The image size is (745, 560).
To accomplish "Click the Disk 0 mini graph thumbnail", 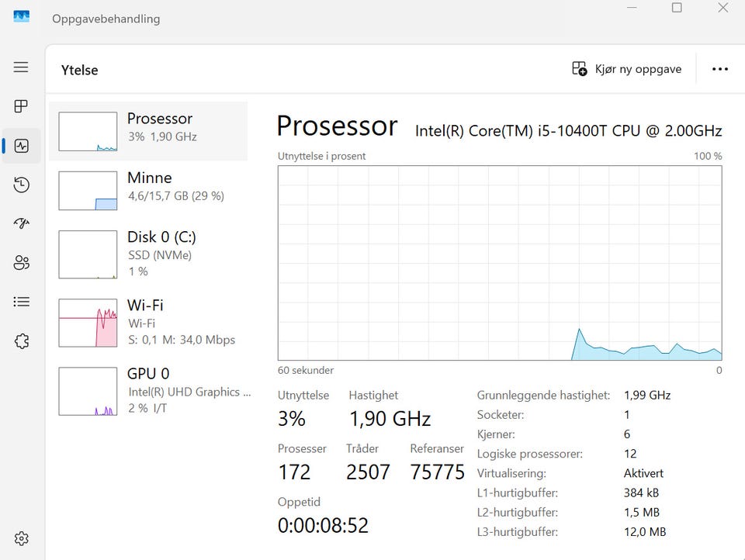I will tap(88, 254).
